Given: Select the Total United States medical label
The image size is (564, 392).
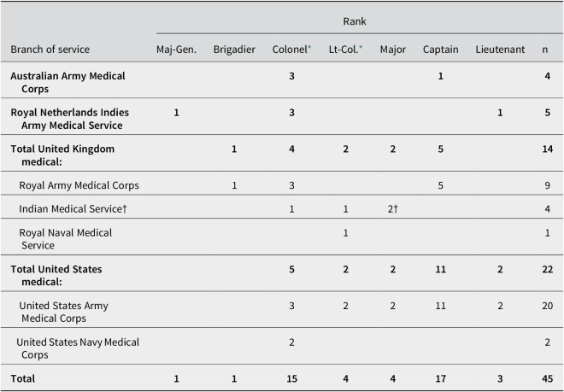Looking at the screenshot, I should tap(56, 275).
